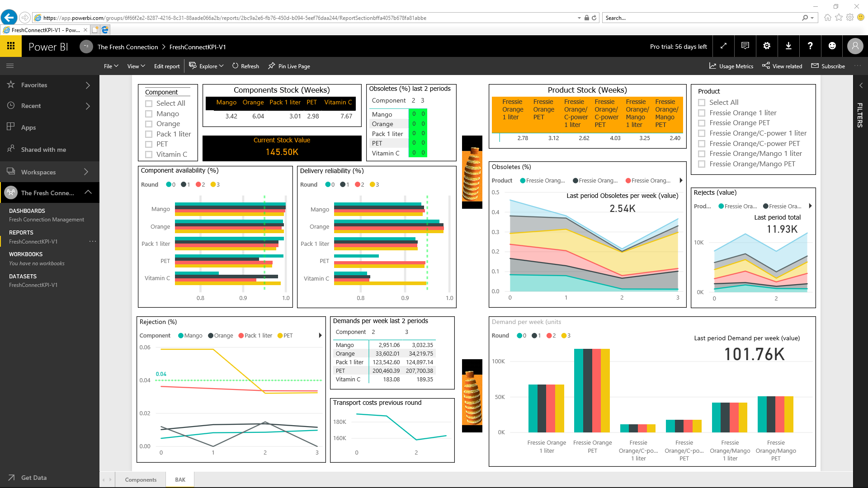Click the Subscribe envelope icon
The image size is (868, 488).
pos(815,66)
